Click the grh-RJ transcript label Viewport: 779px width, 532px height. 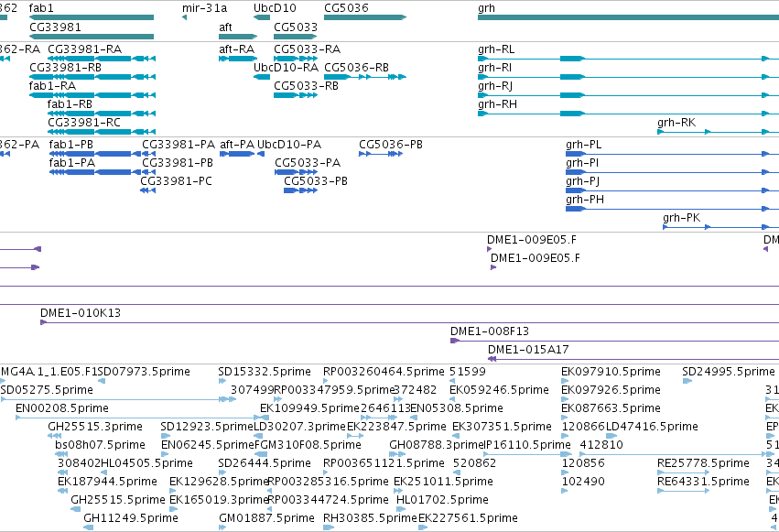pyautogui.click(x=495, y=86)
